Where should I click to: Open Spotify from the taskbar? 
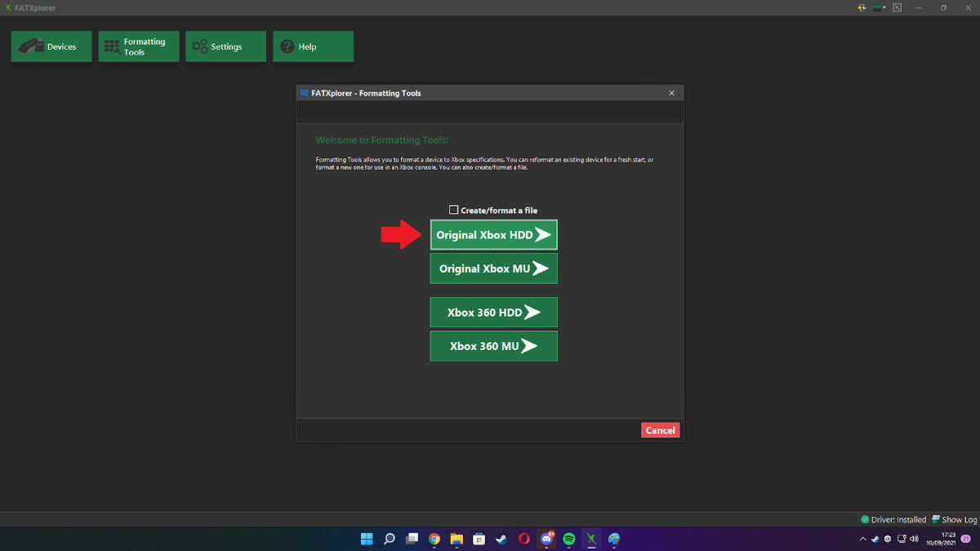point(569,539)
